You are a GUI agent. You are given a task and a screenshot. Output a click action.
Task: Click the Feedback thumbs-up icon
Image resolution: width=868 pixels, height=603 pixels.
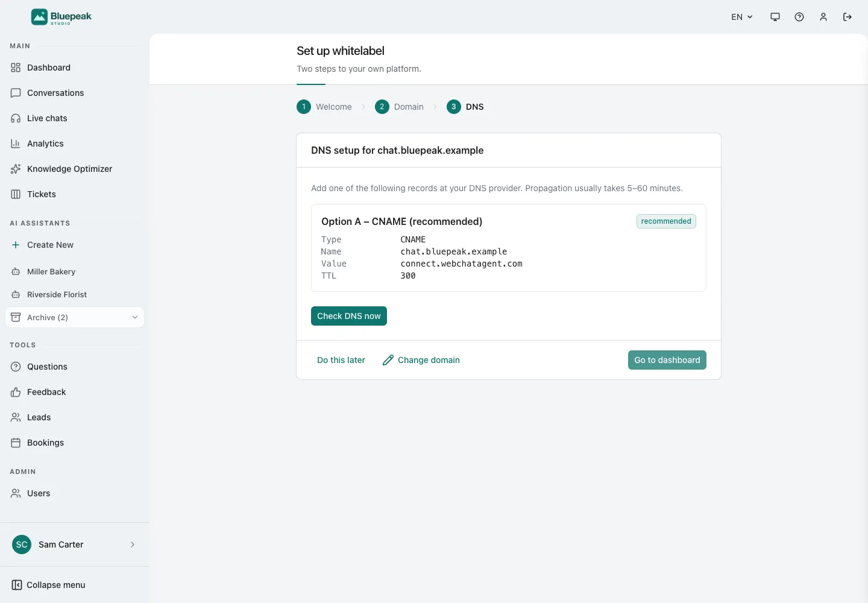click(x=16, y=392)
